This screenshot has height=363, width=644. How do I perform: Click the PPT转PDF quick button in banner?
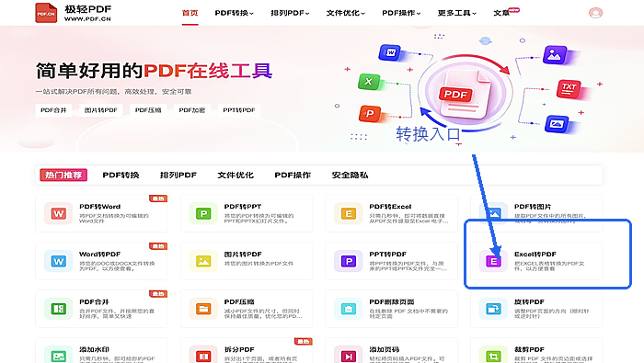click(239, 110)
